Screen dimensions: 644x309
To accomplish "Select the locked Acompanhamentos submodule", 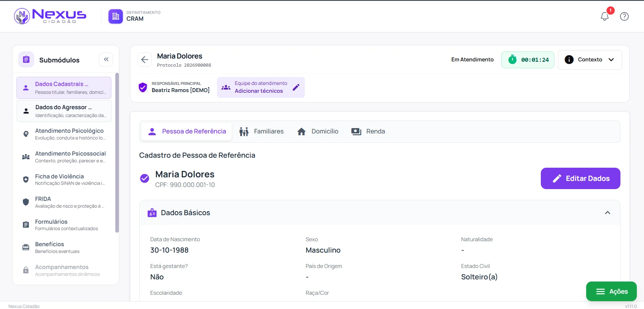I will coord(64,270).
